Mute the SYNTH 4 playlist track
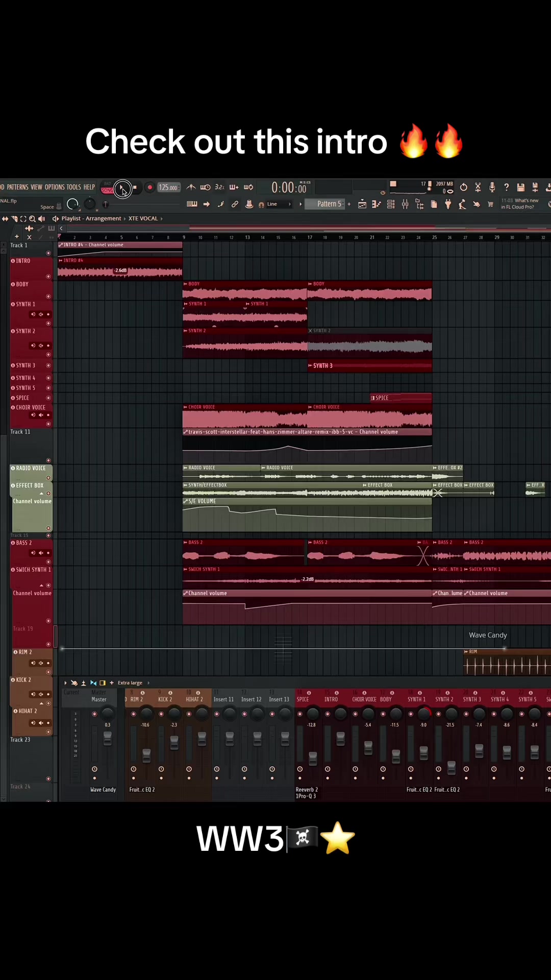Viewport: 551px width, 980px height. tap(48, 378)
